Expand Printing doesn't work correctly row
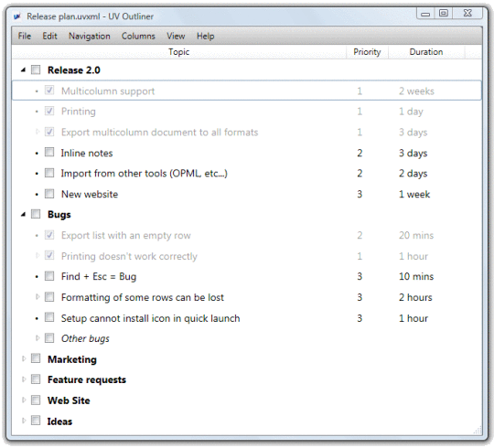The image size is (494, 448). pos(38,255)
